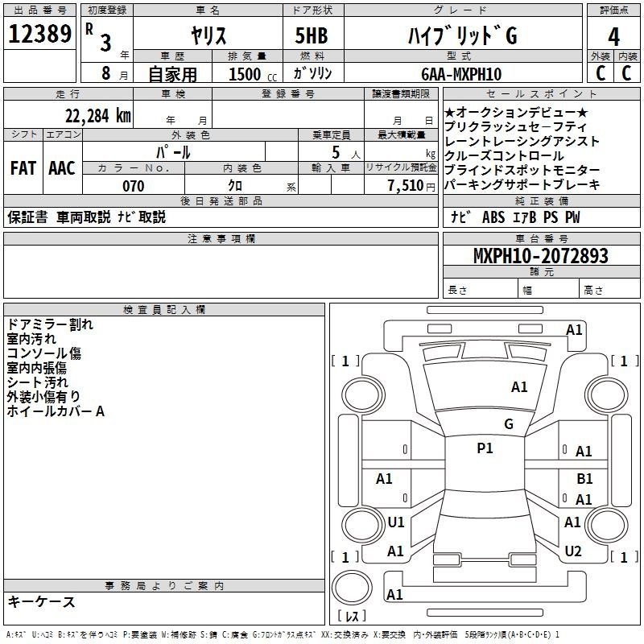Viewport: 644px width, 644px height.
Task: Click the overall evaluation score 4
Action: [x=613, y=36]
